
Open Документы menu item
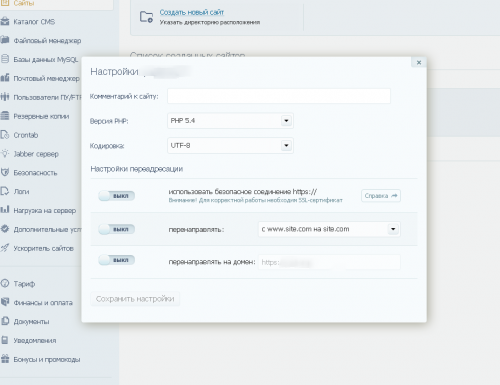point(31,321)
